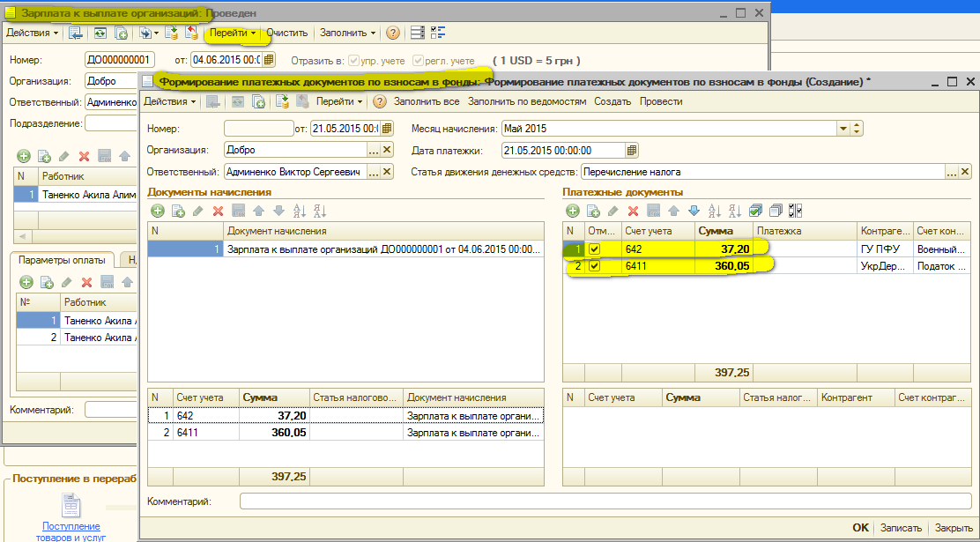Click OK button in front window

(861, 528)
